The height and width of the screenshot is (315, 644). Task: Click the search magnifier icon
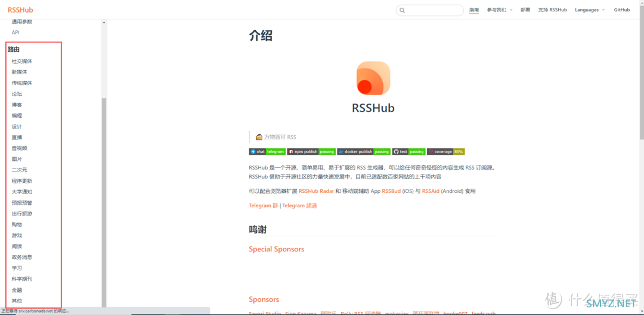click(402, 10)
